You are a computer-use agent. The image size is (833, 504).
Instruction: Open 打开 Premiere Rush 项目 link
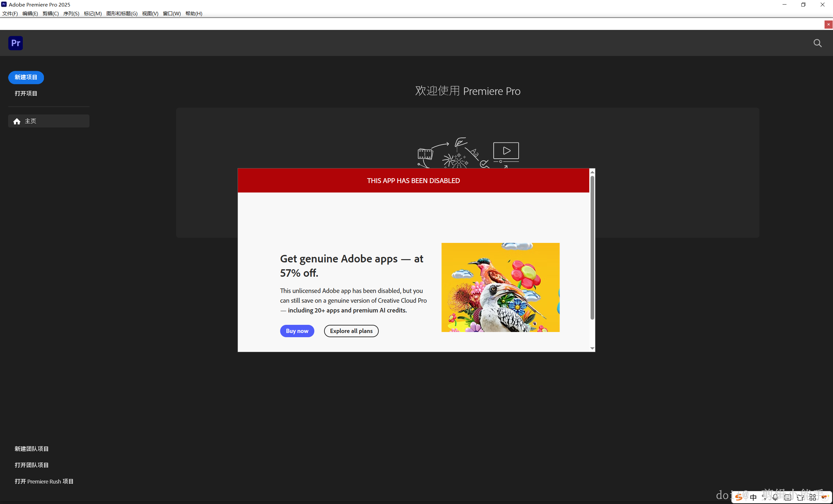click(44, 481)
